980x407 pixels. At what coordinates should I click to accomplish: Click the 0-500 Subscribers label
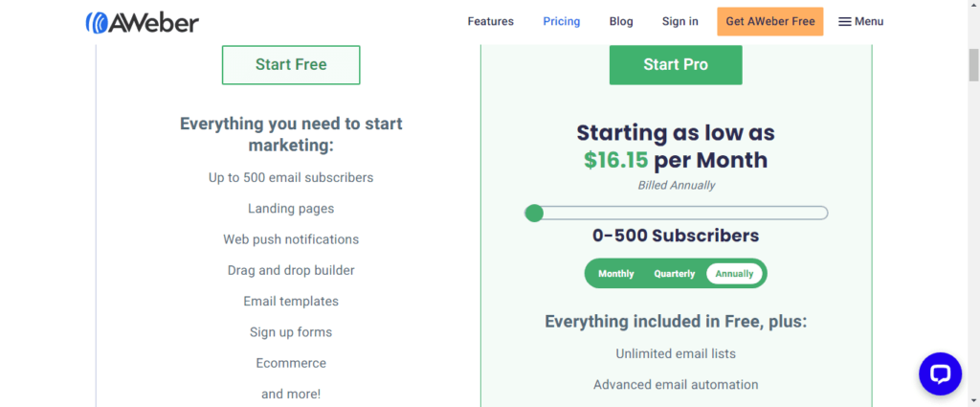(x=676, y=236)
